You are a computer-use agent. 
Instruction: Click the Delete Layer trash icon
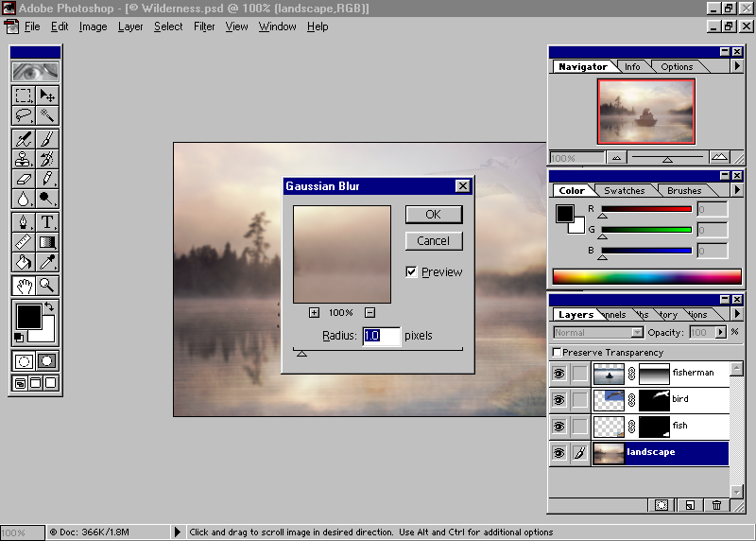point(717,505)
